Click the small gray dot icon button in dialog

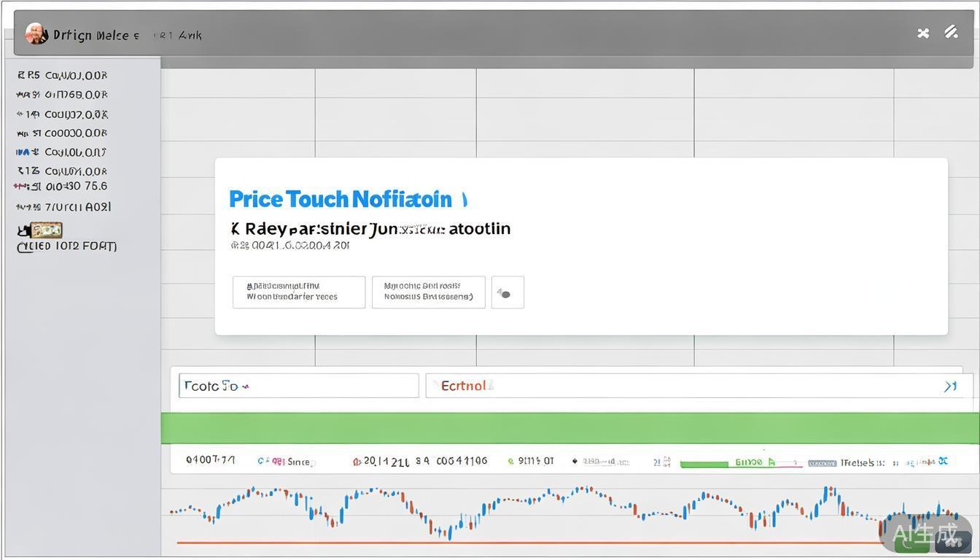[x=507, y=292]
